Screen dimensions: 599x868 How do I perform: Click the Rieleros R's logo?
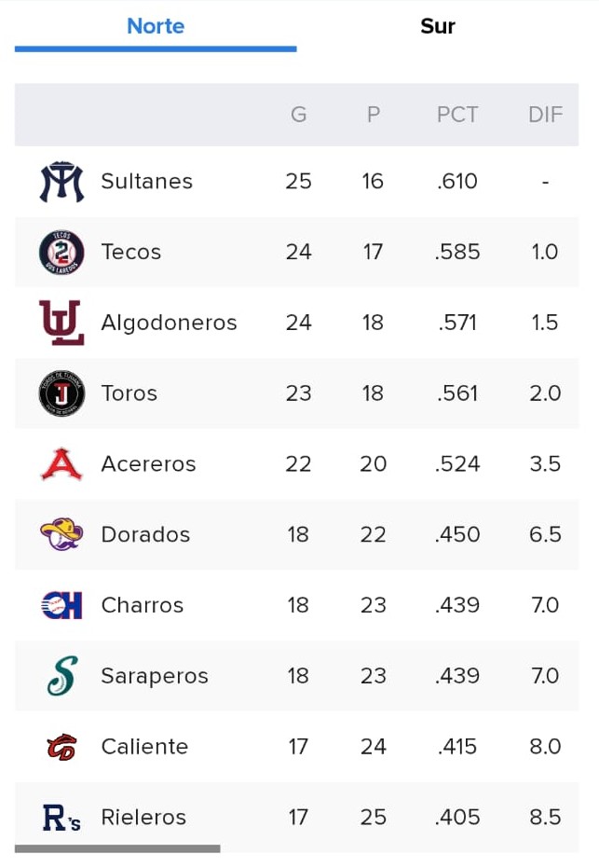click(61, 818)
